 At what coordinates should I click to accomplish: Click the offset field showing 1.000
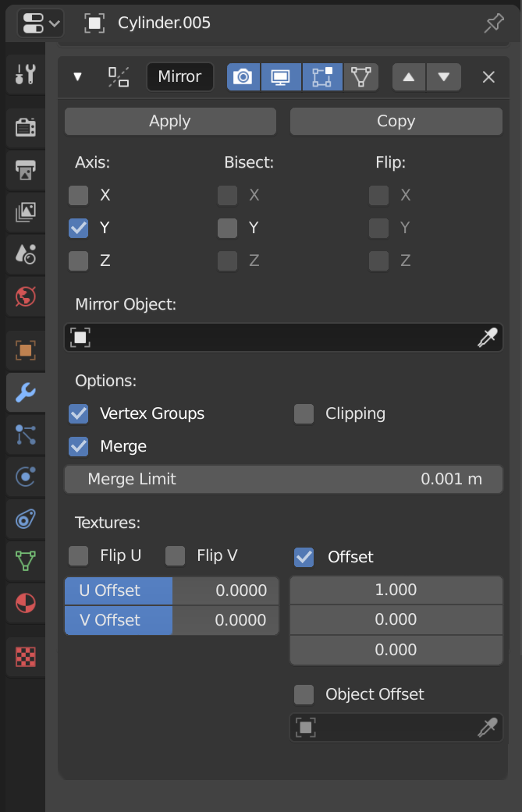(396, 590)
